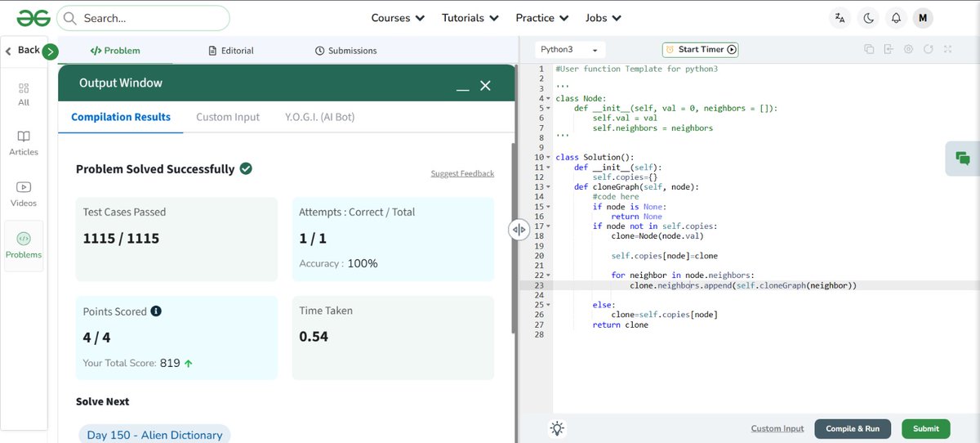Image resolution: width=980 pixels, height=443 pixels.
Task: Switch to the Submissions tab
Action: pos(345,51)
